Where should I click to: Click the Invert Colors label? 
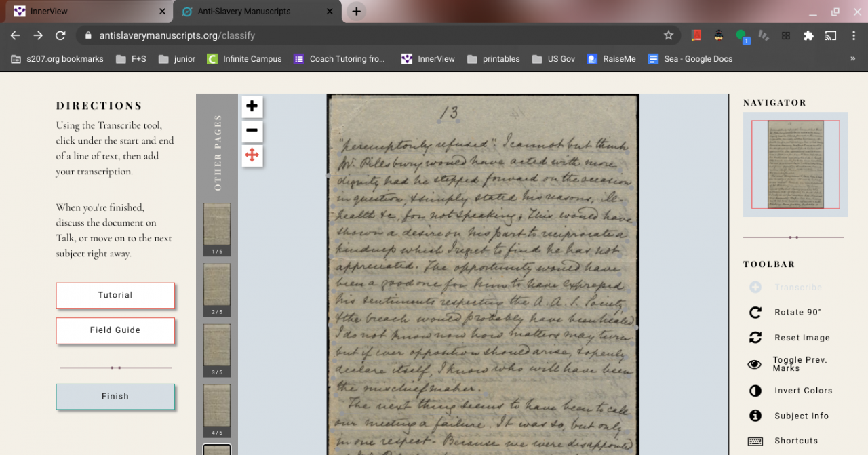click(804, 391)
